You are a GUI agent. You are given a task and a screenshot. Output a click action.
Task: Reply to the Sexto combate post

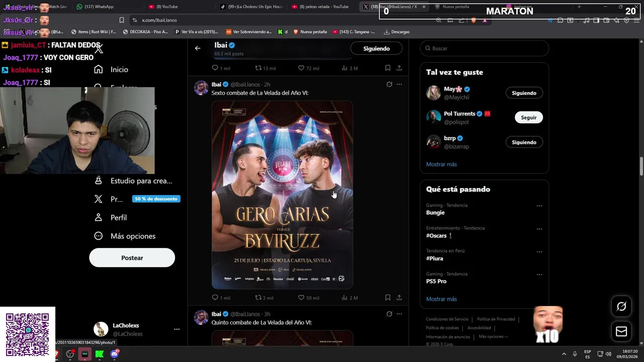221,298
